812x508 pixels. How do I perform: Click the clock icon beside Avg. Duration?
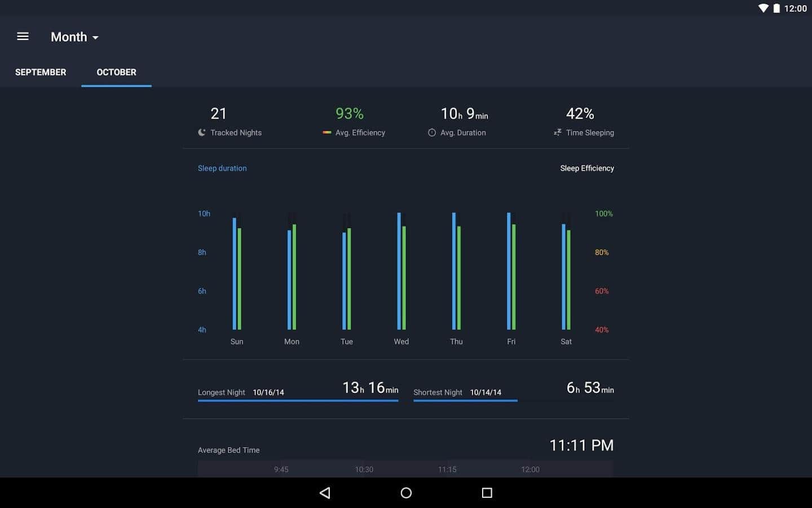point(432,133)
